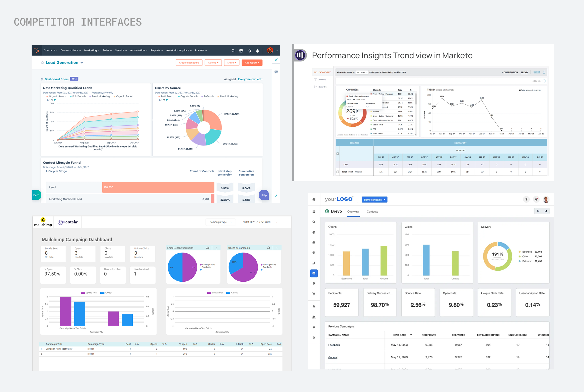Star the Lead Generation dashboard as favorite
This screenshot has width=584, height=392.
click(x=42, y=62)
